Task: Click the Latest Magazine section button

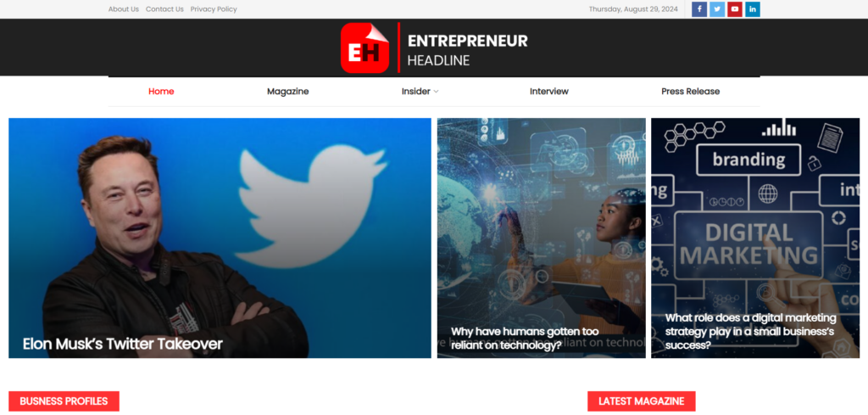Action: 641,401
